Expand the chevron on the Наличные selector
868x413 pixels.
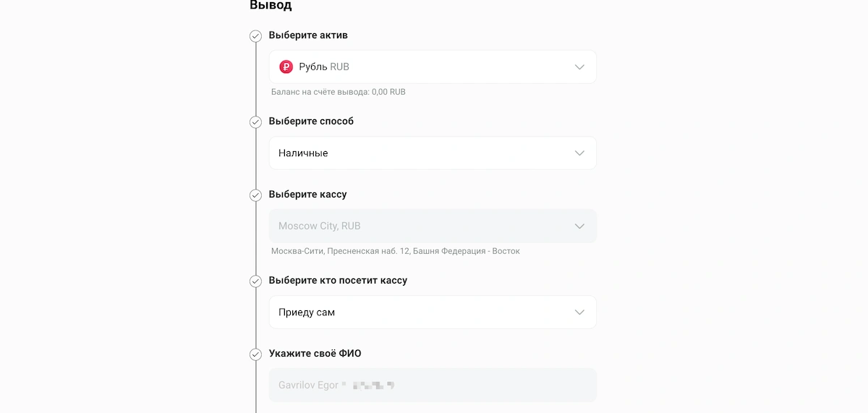[579, 153]
